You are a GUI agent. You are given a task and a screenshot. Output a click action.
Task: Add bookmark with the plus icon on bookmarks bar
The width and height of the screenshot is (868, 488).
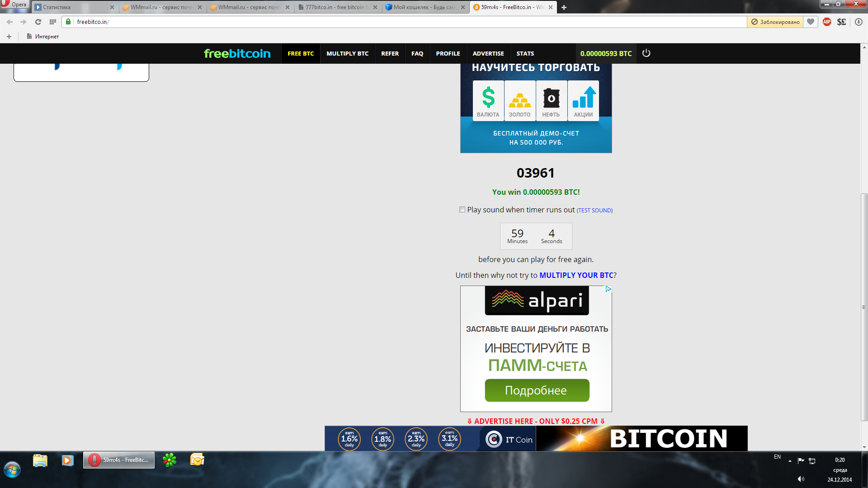tap(9, 37)
